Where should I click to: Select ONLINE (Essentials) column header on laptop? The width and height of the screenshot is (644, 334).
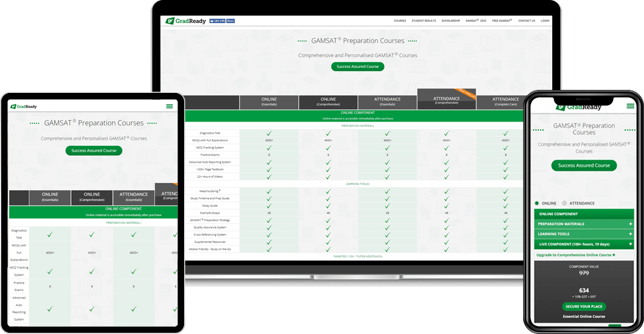[269, 102]
